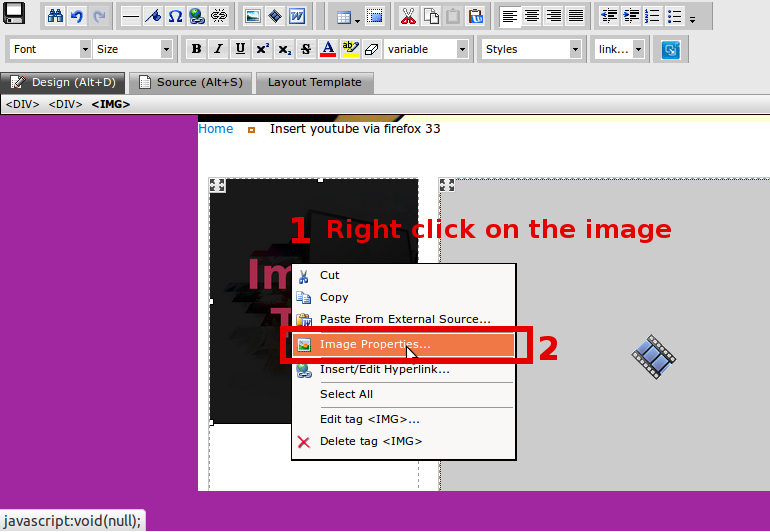
Task: Insert a hyperlink with the globe icon
Action: tap(196, 16)
